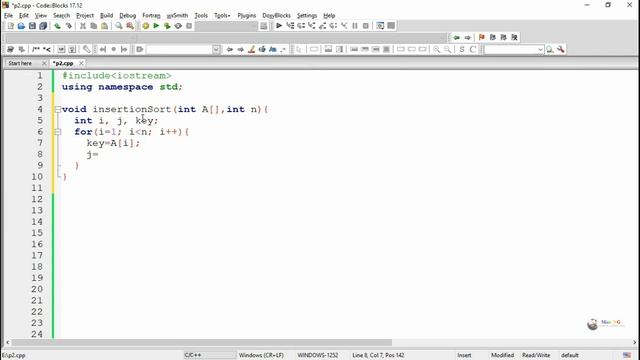Create a new file with toolbar icon
640x360 pixels.
[11, 26]
